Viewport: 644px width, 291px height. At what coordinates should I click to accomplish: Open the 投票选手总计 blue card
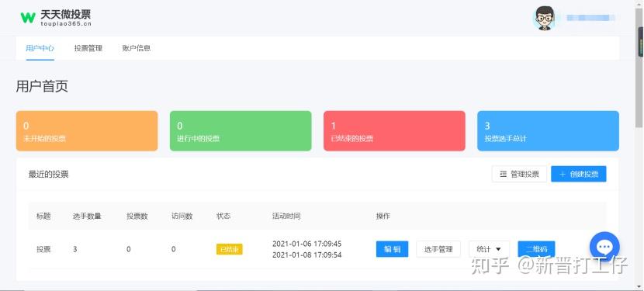tap(548, 130)
